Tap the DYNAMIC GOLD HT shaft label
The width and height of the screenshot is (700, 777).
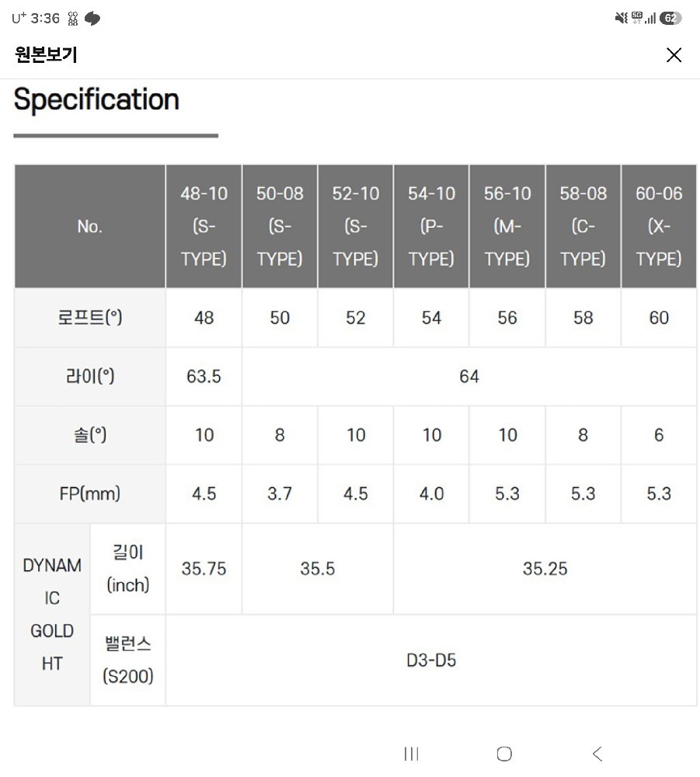click(x=52, y=615)
